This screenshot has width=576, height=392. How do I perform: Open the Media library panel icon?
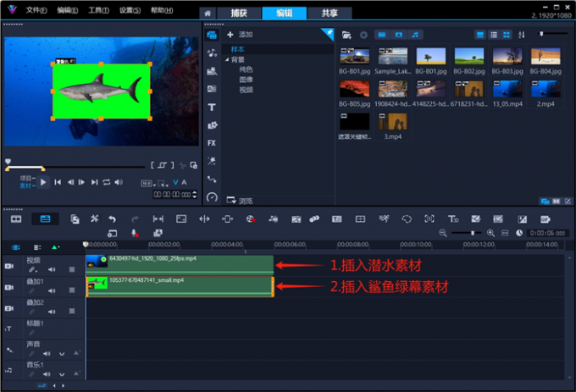tap(212, 35)
